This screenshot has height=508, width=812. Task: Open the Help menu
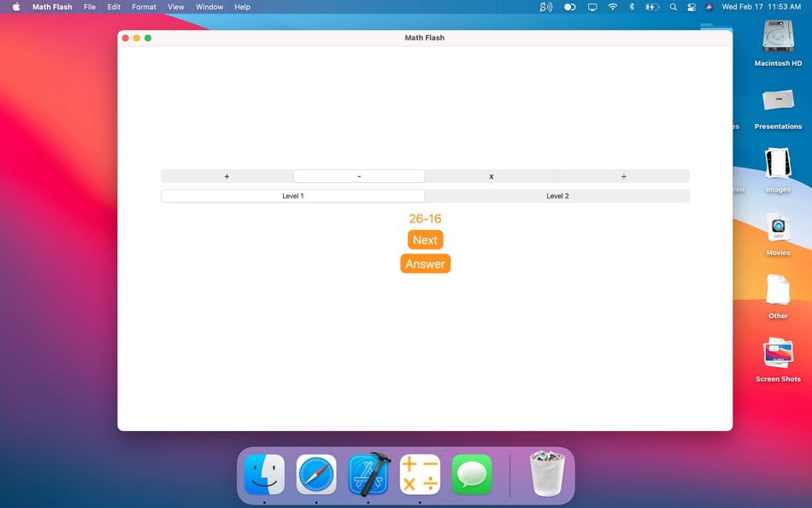pyautogui.click(x=243, y=7)
